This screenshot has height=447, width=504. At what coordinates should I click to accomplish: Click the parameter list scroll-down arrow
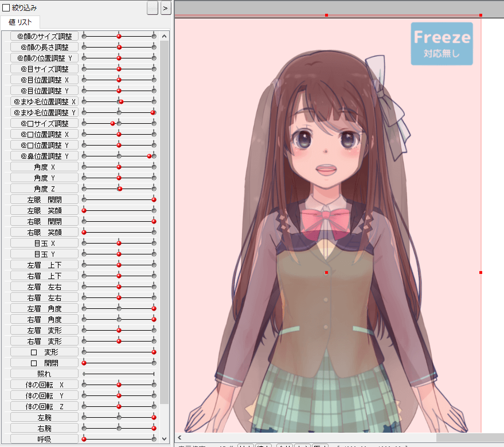164,438
